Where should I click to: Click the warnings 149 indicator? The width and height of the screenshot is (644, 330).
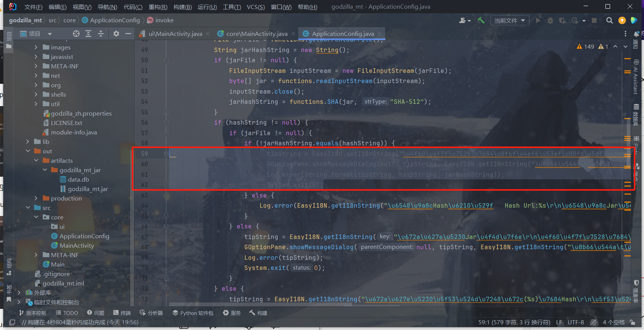pyautogui.click(x=585, y=46)
